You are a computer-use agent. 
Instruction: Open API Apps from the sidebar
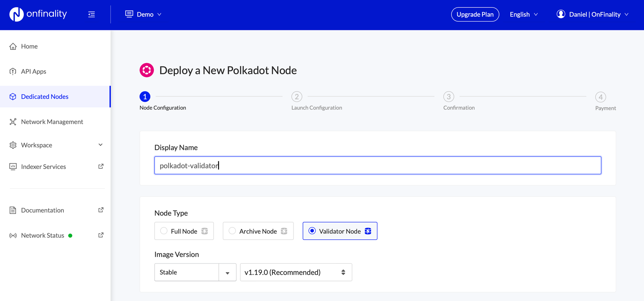(33, 71)
